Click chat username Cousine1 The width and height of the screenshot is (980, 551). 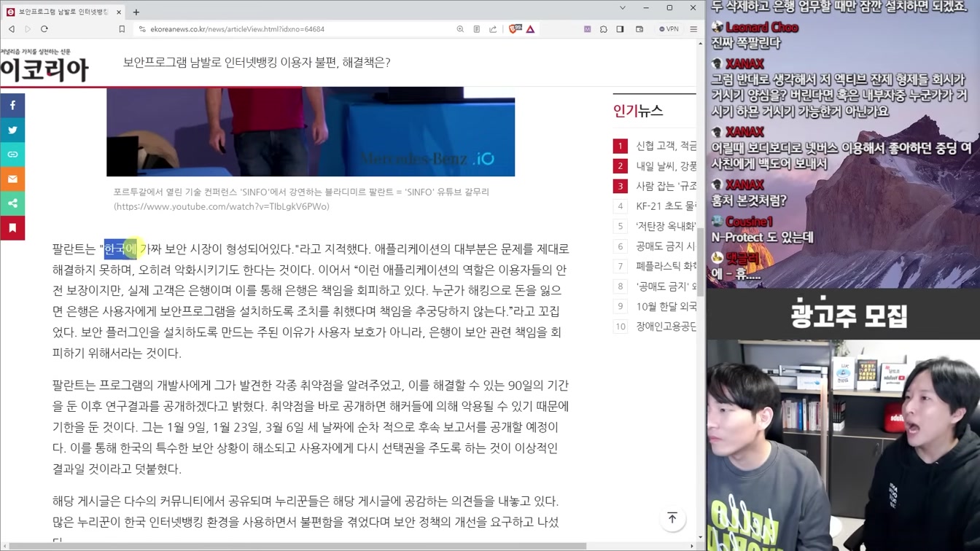(x=749, y=222)
